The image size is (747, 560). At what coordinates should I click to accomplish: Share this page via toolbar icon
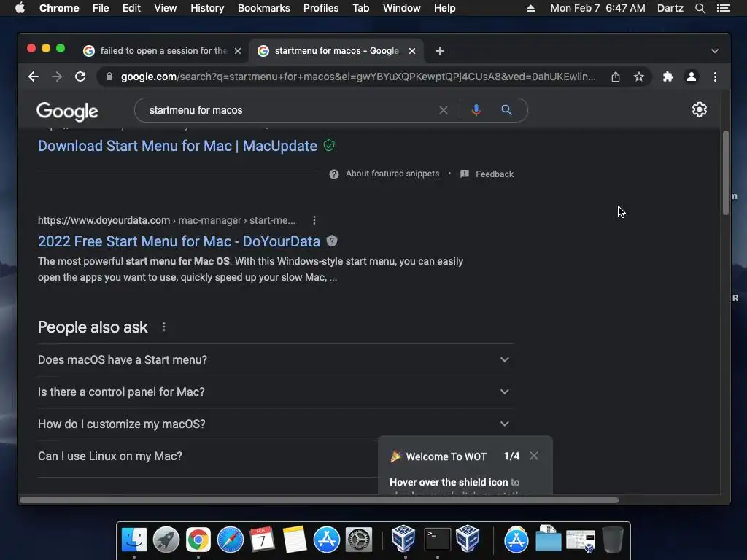point(616,77)
